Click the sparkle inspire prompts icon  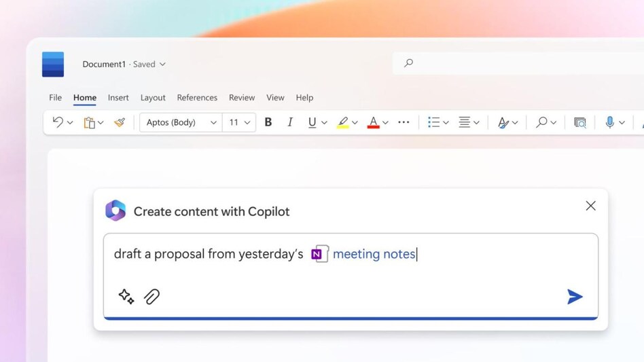point(126,296)
